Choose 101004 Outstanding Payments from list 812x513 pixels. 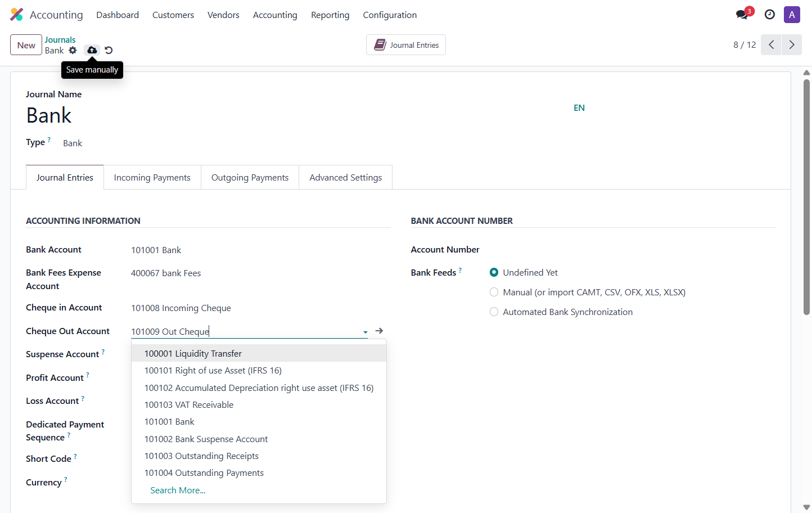point(259,472)
